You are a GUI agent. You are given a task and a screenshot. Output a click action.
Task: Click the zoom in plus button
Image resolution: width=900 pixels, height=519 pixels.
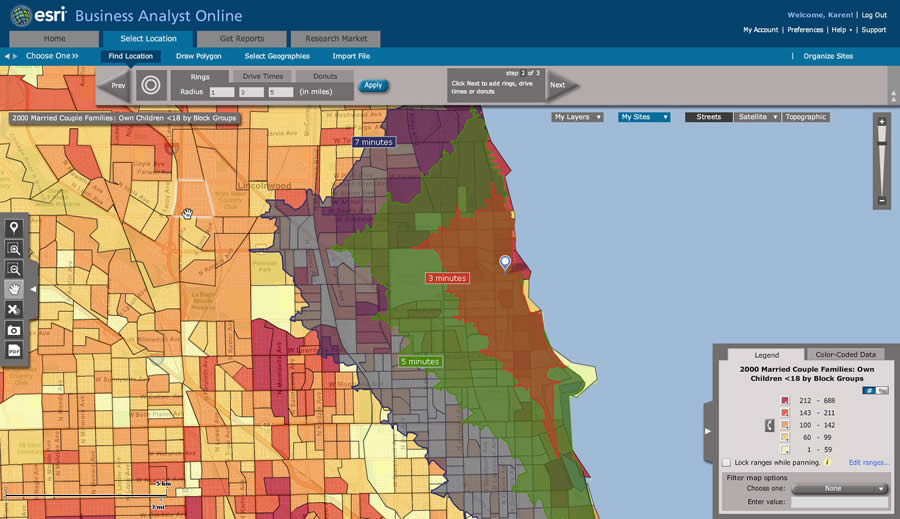882,122
